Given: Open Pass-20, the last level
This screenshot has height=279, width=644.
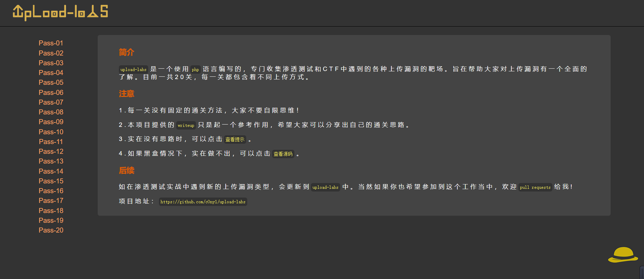Looking at the screenshot, I should (x=51, y=230).
